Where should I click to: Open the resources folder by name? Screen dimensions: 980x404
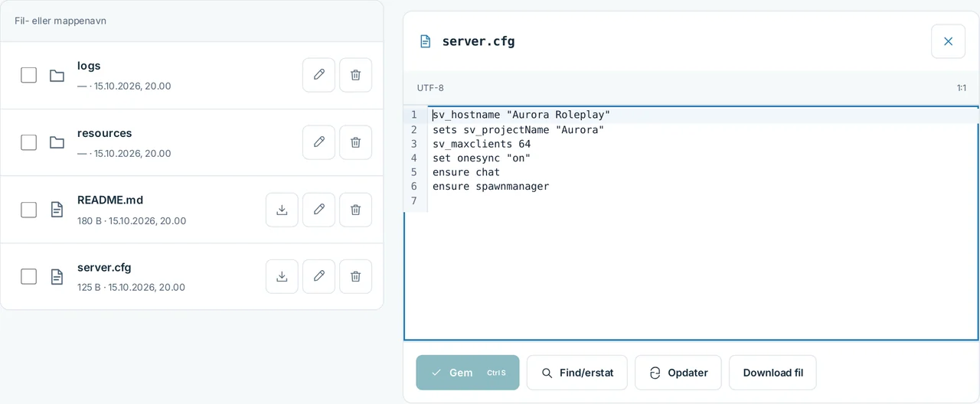coord(104,133)
